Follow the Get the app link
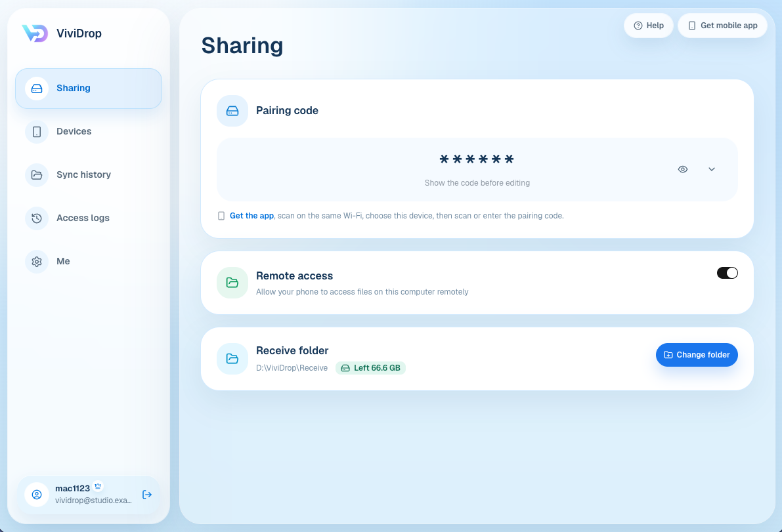782x532 pixels. pyautogui.click(x=251, y=216)
